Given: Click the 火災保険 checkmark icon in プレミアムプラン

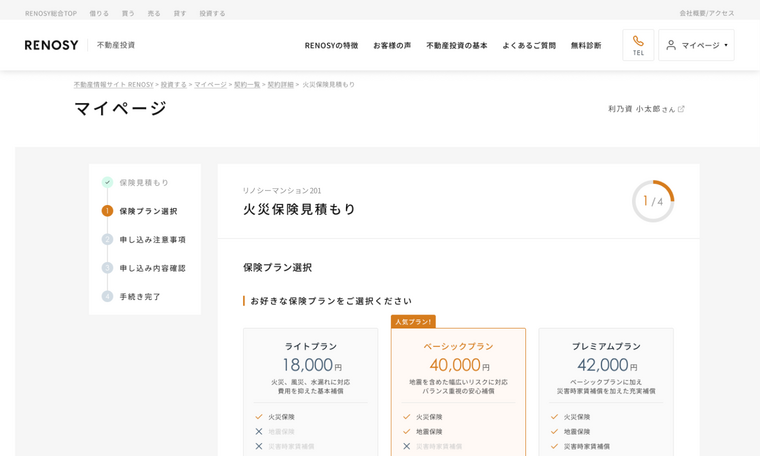Looking at the screenshot, I should pos(554,417).
